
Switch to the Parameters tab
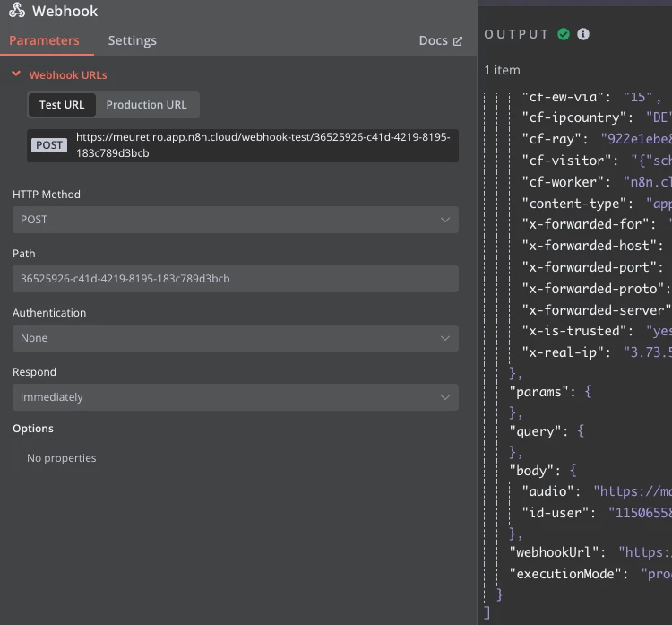tap(44, 40)
